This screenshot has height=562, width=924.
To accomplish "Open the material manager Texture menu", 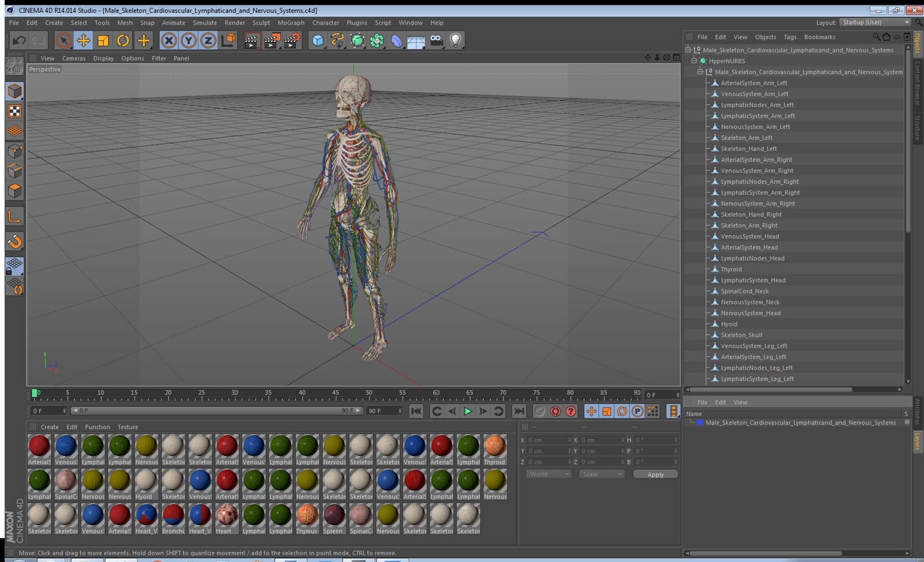I will point(127,427).
